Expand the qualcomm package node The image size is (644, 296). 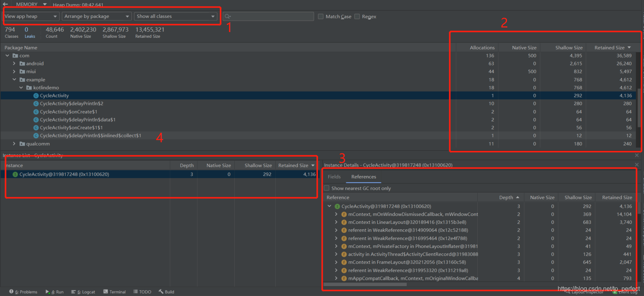[14, 144]
